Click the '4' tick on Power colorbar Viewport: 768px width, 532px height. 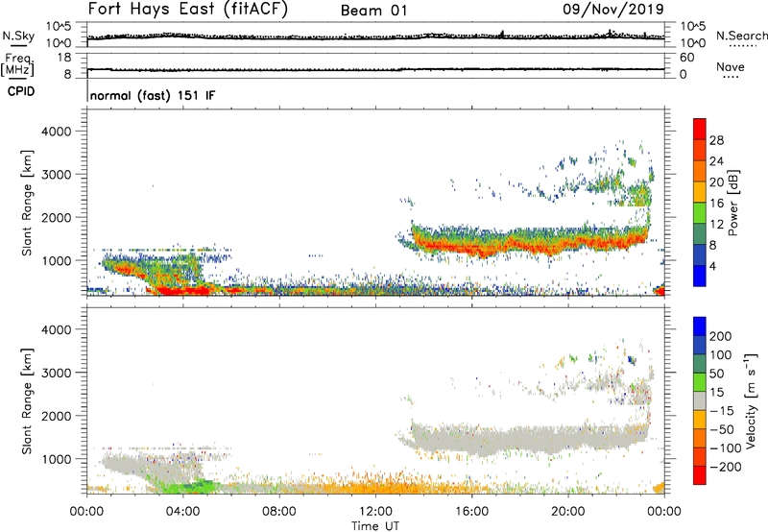712,266
